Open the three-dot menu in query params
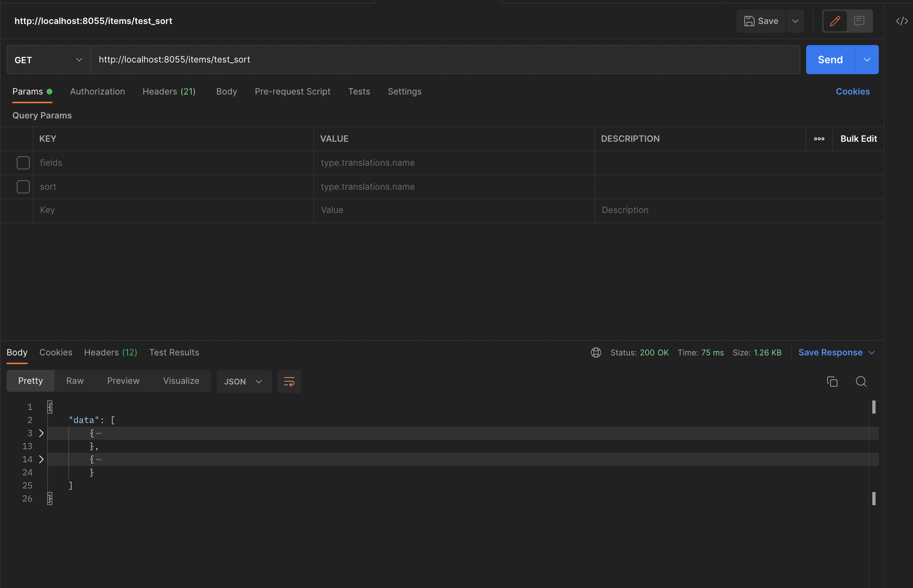This screenshot has height=588, width=913. tap(819, 138)
